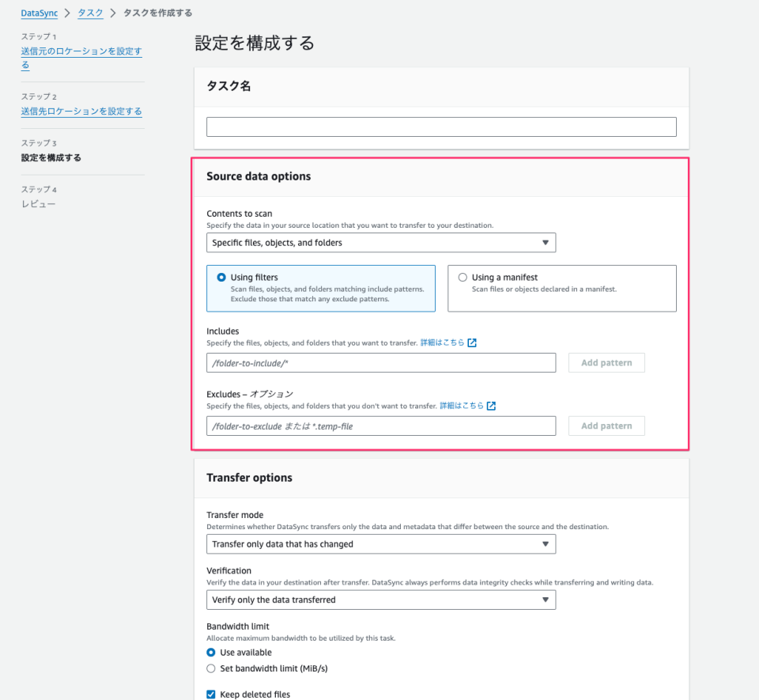This screenshot has height=700, width=759.
Task: Open step 1 送信元のロケーションを設定する link
Action: tap(81, 58)
